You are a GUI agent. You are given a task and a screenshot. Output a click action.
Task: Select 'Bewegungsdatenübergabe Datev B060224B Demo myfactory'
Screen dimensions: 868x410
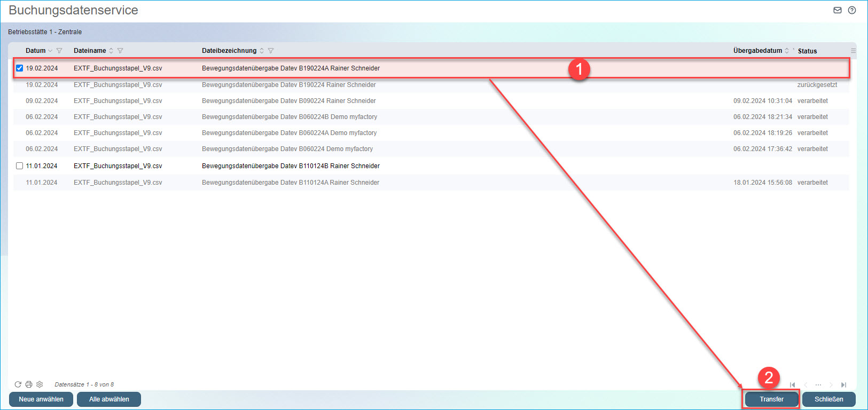click(x=290, y=117)
